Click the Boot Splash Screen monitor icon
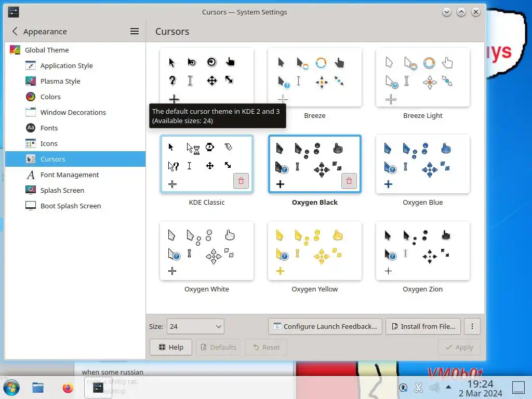Image resolution: width=532 pixels, height=399 pixels. pyautogui.click(x=31, y=206)
